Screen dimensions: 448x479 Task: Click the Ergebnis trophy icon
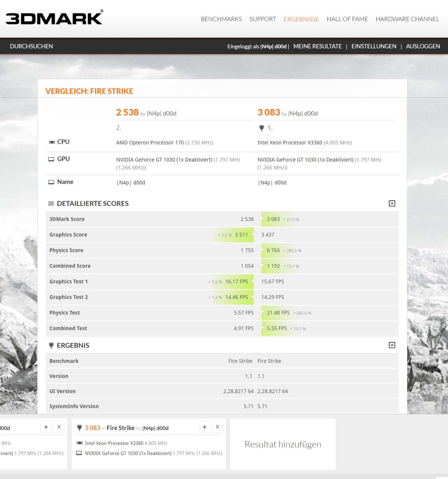pyautogui.click(x=51, y=345)
